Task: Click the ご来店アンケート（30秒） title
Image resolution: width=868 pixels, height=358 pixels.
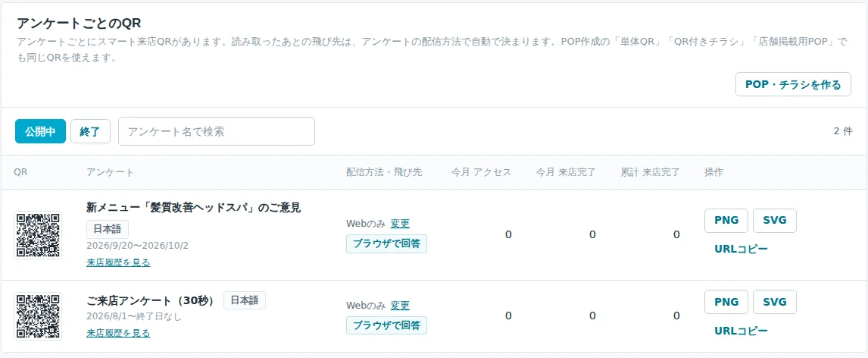Action: point(150,301)
